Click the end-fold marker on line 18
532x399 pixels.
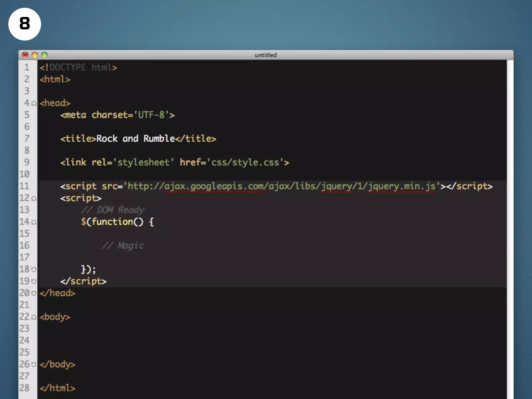tap(34, 270)
